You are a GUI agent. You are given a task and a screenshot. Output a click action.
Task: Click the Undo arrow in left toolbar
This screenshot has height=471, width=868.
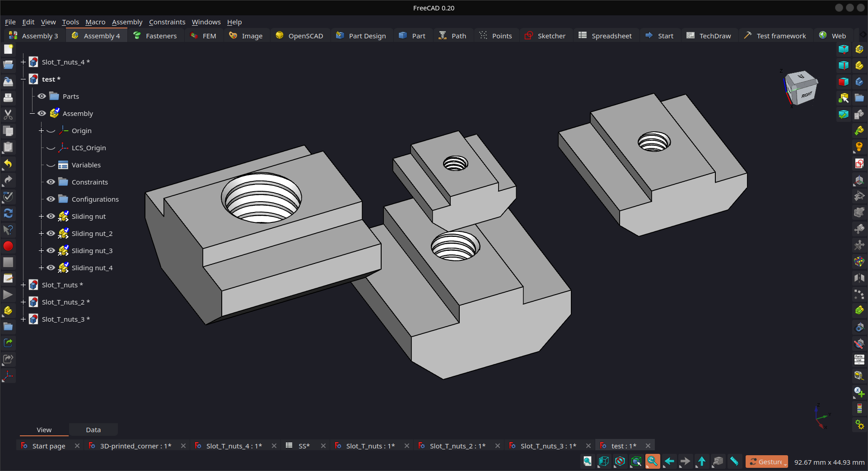(8, 164)
